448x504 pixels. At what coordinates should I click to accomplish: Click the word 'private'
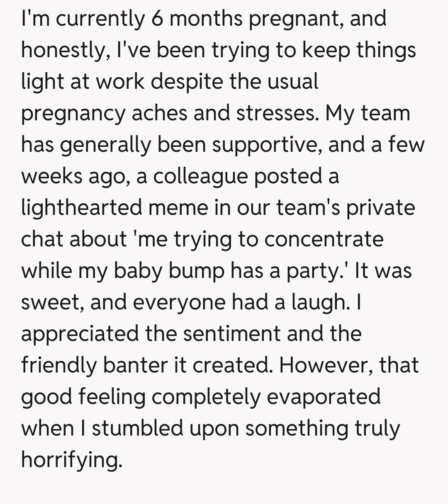(380, 208)
